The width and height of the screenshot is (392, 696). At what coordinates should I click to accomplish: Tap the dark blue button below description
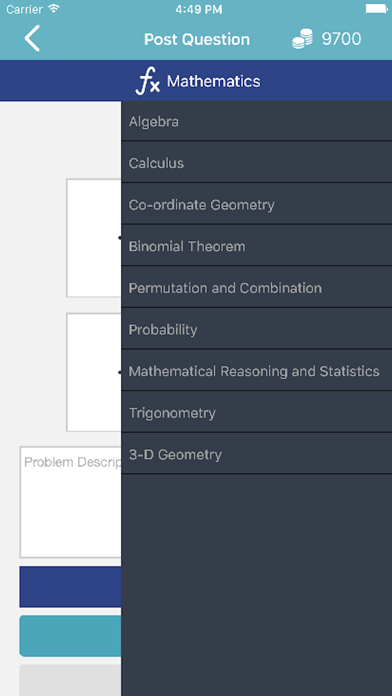pyautogui.click(x=70, y=586)
